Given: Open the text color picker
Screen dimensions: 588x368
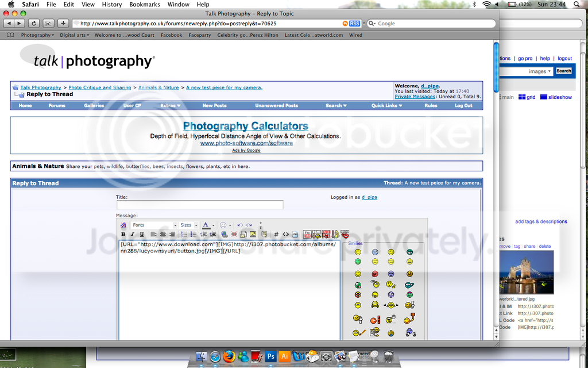Looking at the screenshot, I should 208,225.
